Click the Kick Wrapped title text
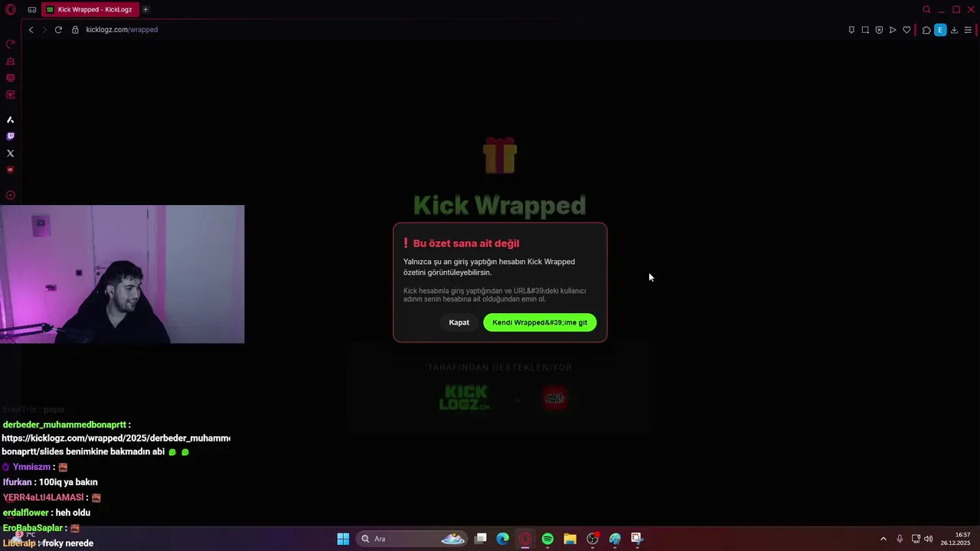Image resolution: width=980 pixels, height=551 pixels. coord(499,205)
